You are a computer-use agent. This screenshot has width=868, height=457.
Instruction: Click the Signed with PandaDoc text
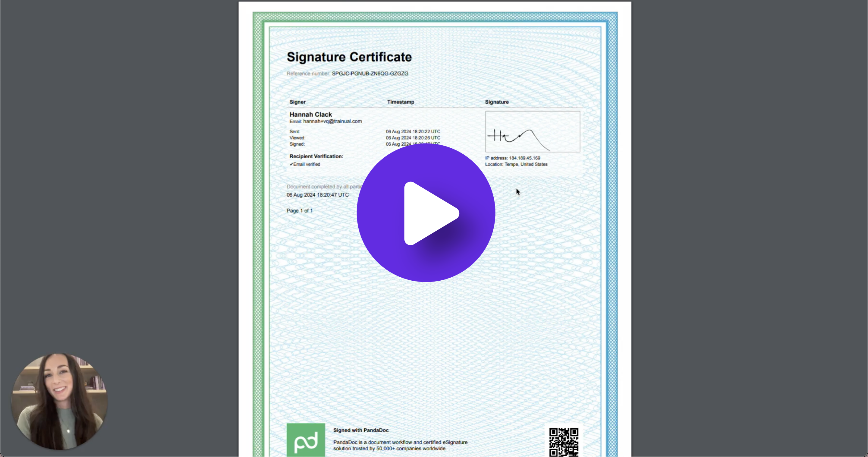(x=361, y=430)
